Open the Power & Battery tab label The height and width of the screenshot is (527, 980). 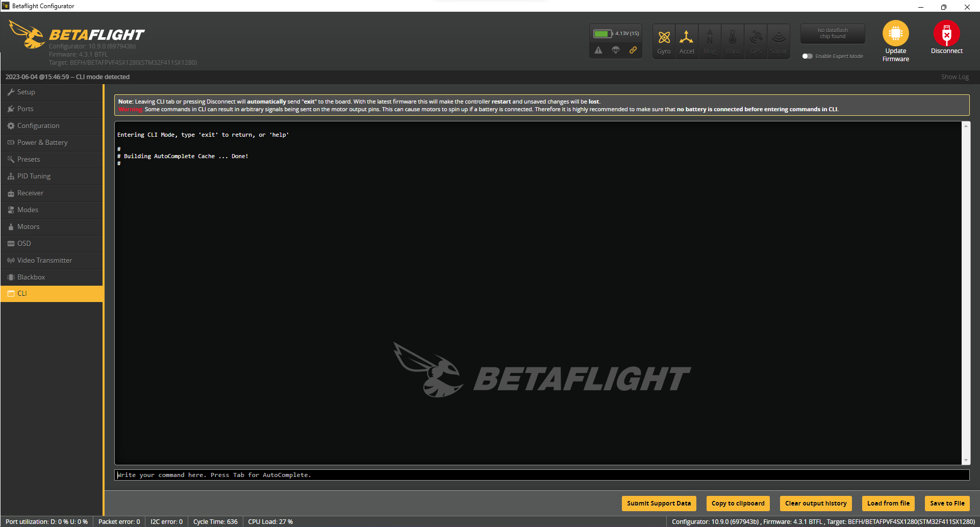click(42, 142)
